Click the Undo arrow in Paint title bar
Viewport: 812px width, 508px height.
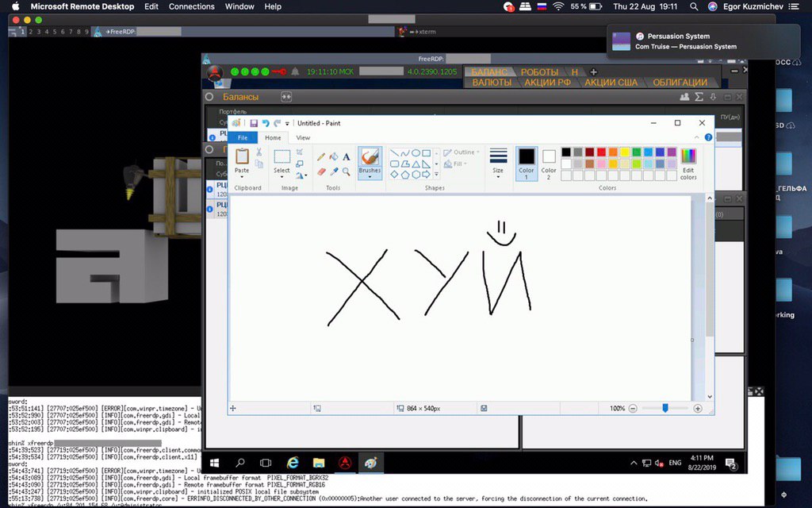coord(266,123)
